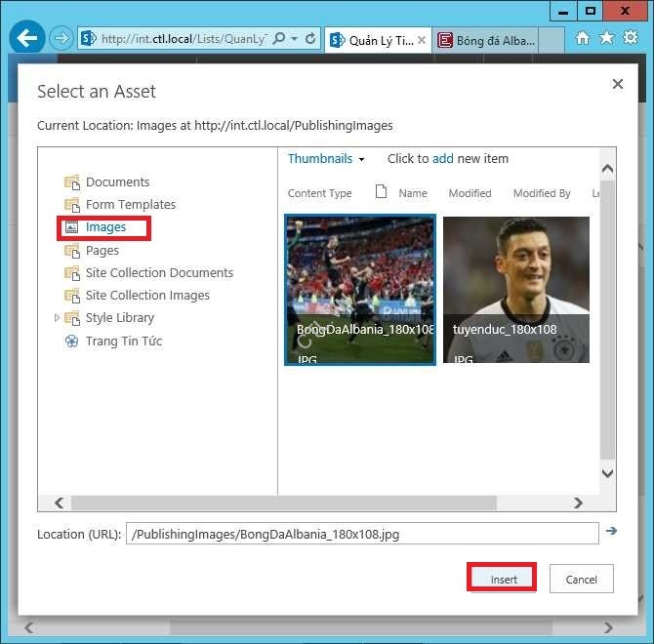Open the favorites star icon
The width and height of the screenshot is (654, 644).
[606, 39]
